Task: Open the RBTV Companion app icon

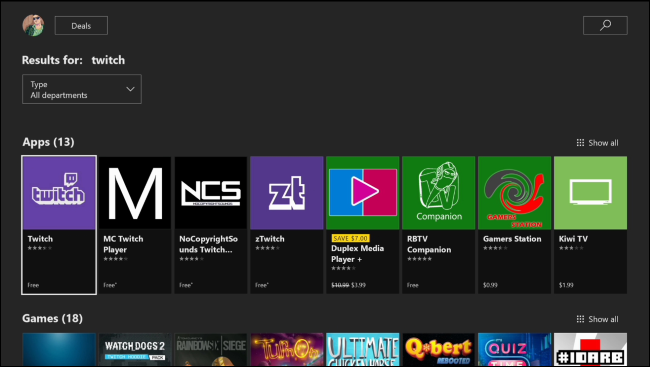Action: (439, 193)
